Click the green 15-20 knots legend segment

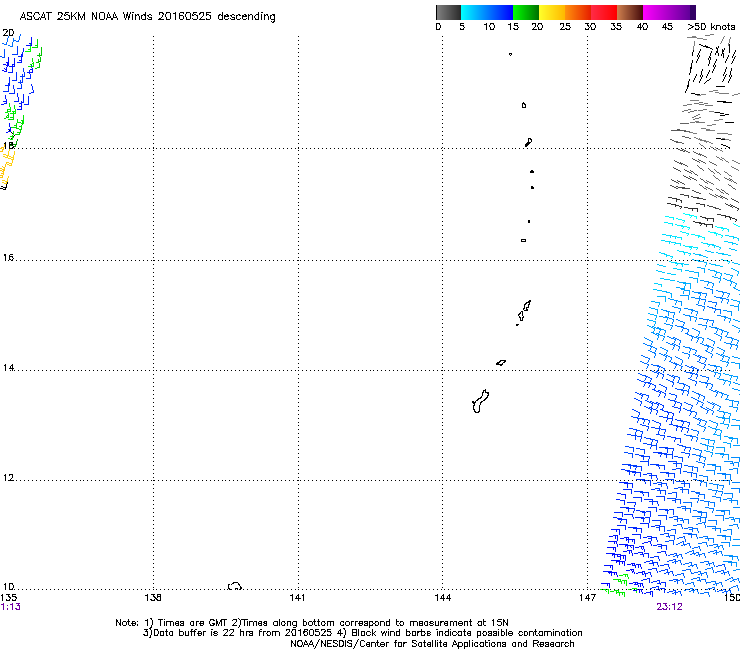coord(526,12)
